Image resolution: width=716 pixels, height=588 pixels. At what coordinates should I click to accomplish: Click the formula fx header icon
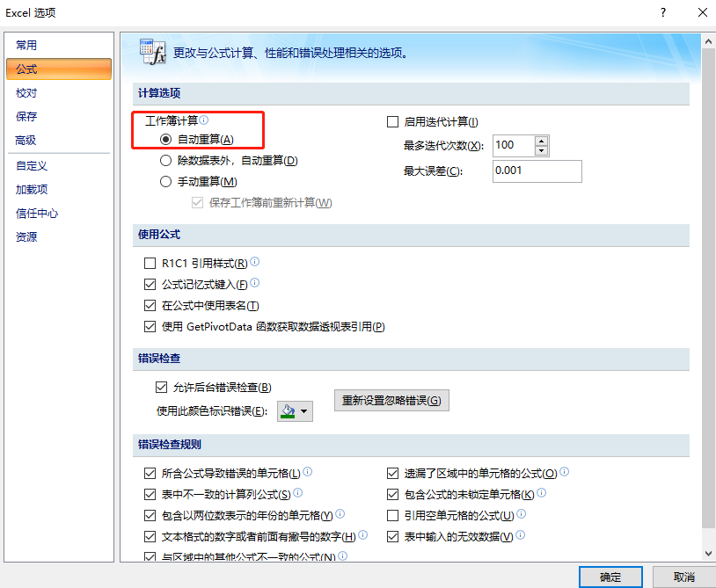pyautogui.click(x=152, y=52)
